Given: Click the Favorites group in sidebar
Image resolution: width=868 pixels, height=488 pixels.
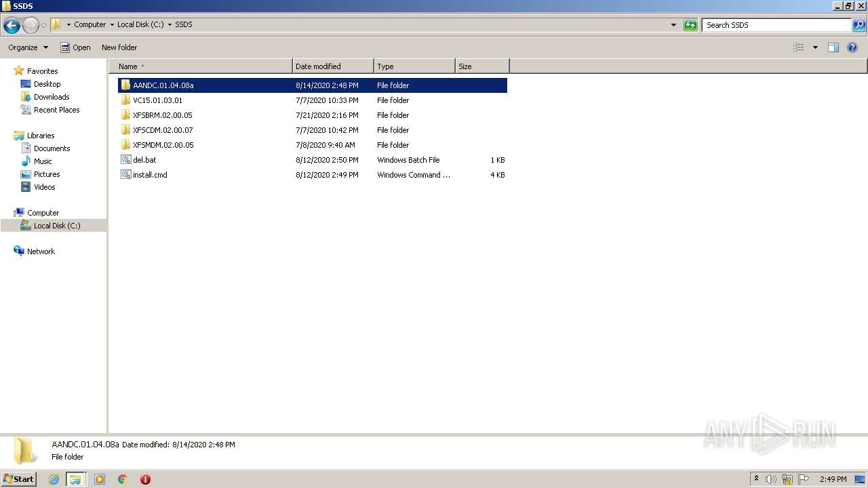Looking at the screenshot, I should [x=42, y=71].
